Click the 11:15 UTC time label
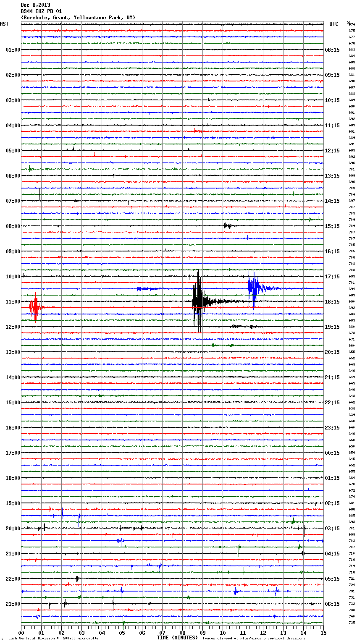The image size is (357, 644). 332,126
